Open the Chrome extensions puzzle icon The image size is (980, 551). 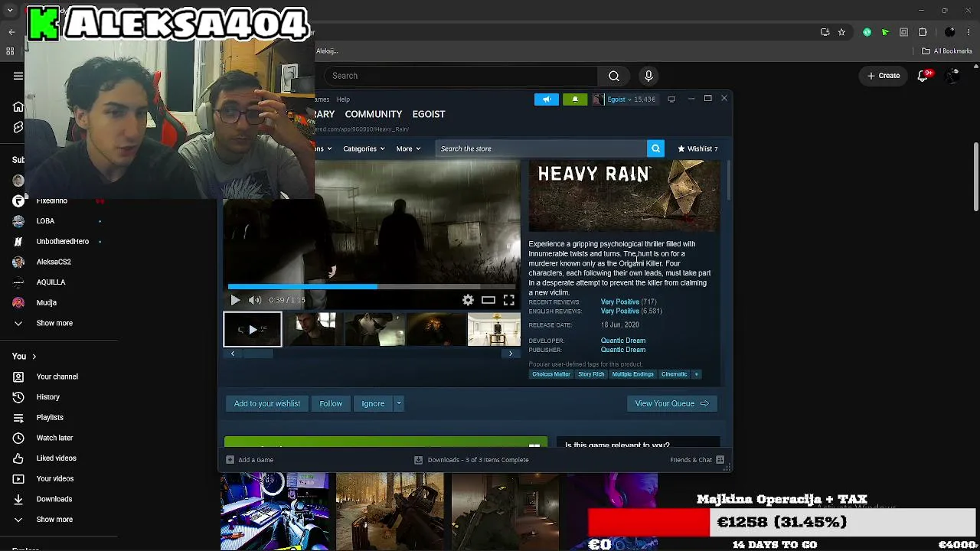click(x=923, y=32)
